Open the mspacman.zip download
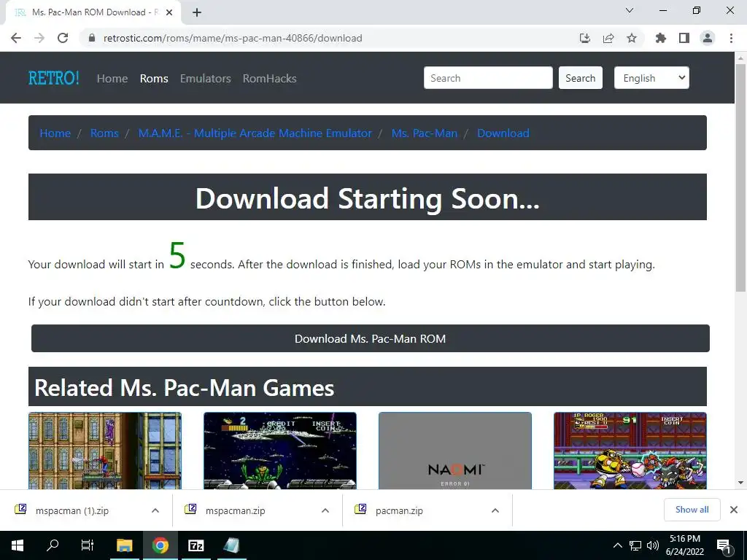 (x=235, y=510)
